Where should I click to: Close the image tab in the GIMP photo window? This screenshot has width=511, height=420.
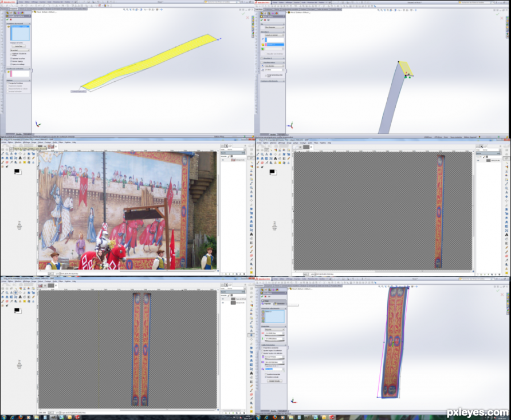pyautogui.click(x=56, y=146)
